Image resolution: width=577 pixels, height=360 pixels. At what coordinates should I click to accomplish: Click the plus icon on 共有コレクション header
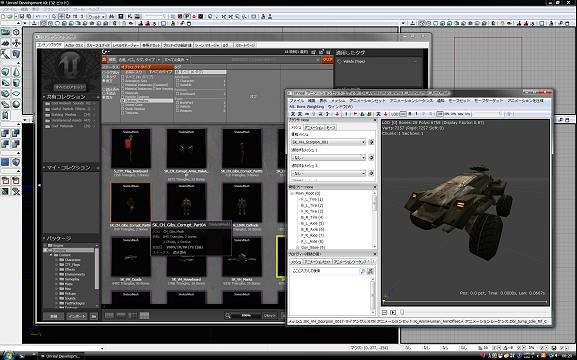pos(98,97)
